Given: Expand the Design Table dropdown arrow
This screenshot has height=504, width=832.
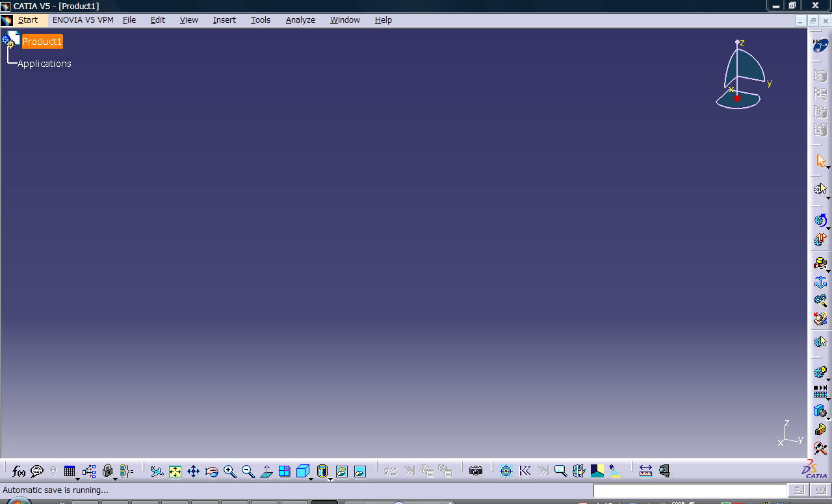Looking at the screenshot, I should coord(77,479).
